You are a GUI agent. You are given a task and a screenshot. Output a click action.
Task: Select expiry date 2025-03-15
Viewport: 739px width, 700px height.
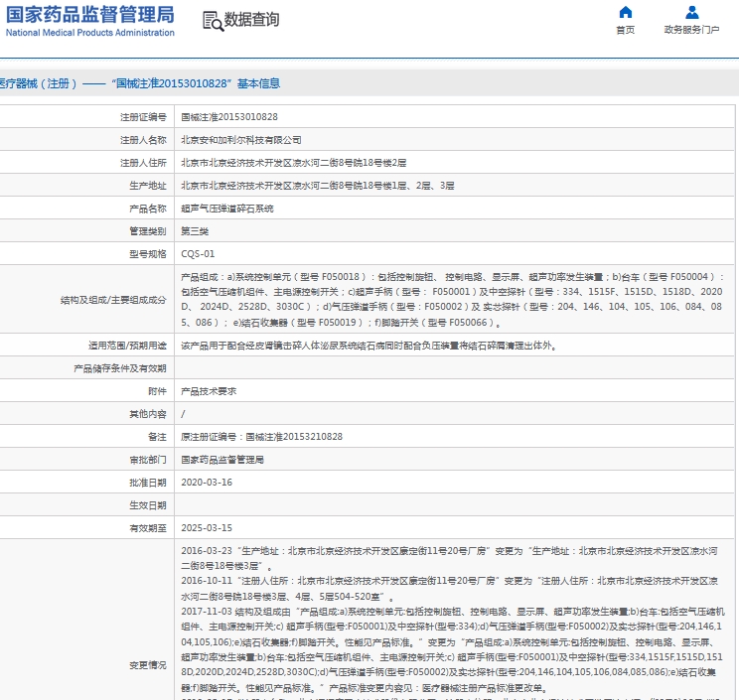coord(207,528)
